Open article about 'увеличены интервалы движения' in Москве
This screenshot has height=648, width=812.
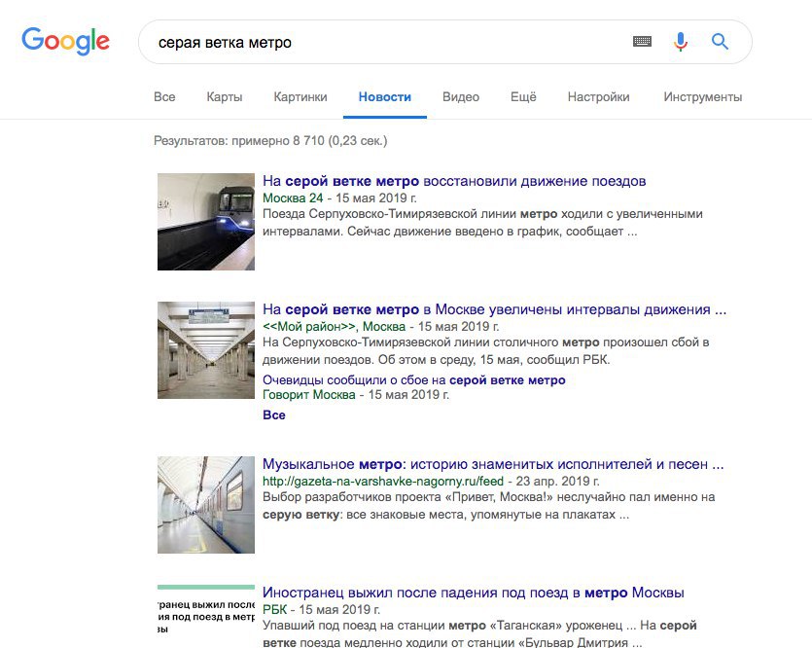(x=495, y=309)
